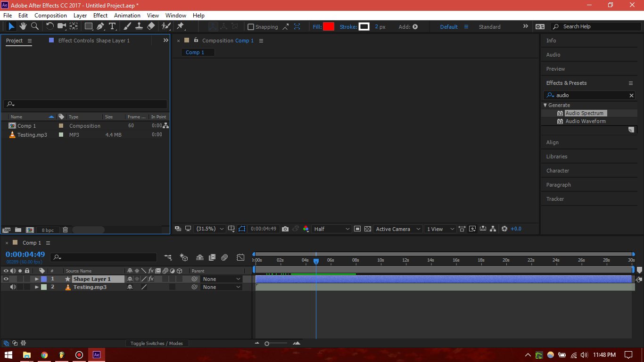The image size is (644, 362).
Task: Open the Character panel
Action: tap(558, 171)
